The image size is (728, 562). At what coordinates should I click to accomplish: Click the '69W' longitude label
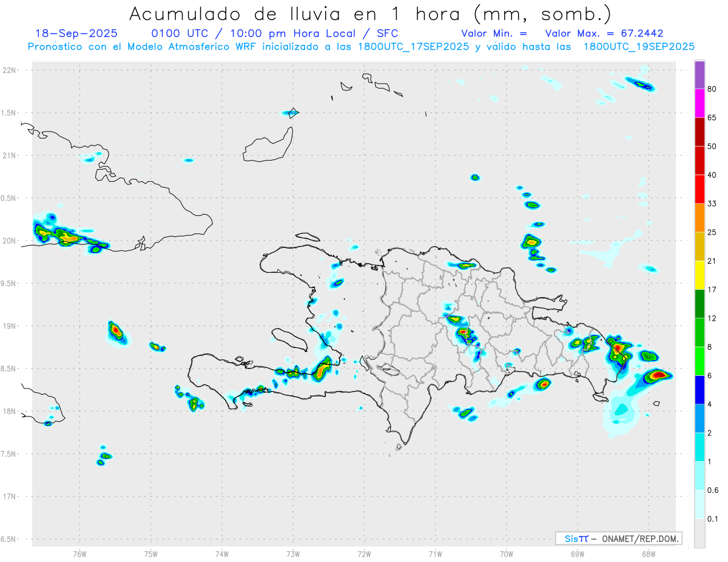[x=578, y=554]
